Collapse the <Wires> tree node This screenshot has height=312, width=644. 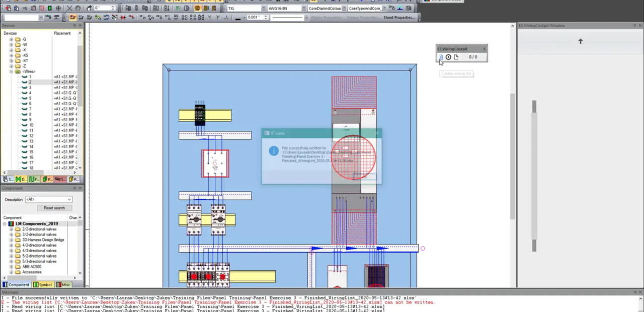click(x=11, y=71)
